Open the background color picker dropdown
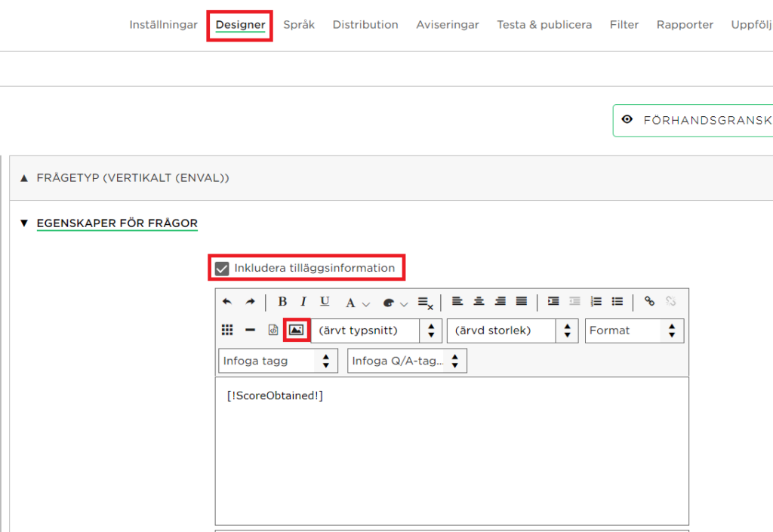Viewport: 773px width, 532px height. coord(395,303)
